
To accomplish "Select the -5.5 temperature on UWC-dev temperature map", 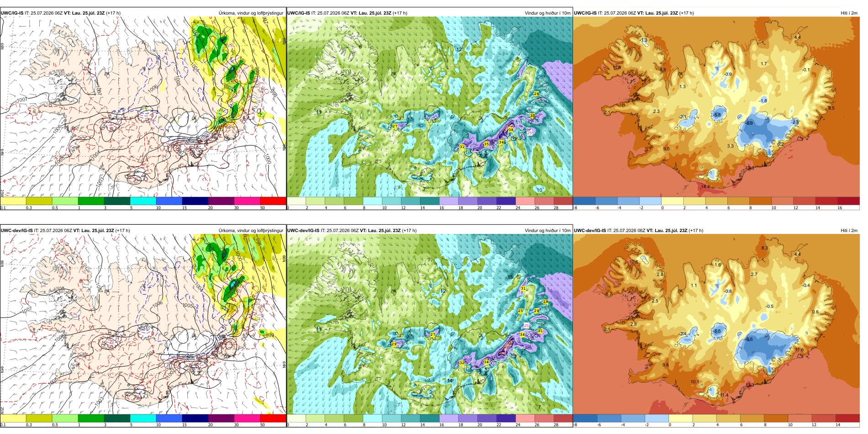I will (717, 331).
